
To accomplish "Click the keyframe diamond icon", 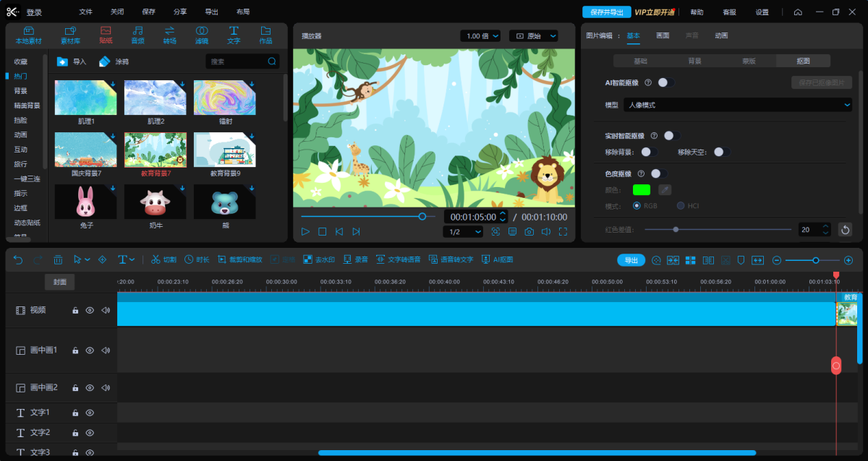I will 102,259.
